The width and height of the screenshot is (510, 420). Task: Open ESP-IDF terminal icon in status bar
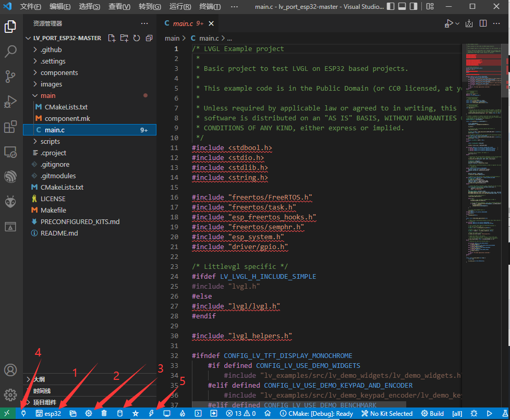(198, 414)
